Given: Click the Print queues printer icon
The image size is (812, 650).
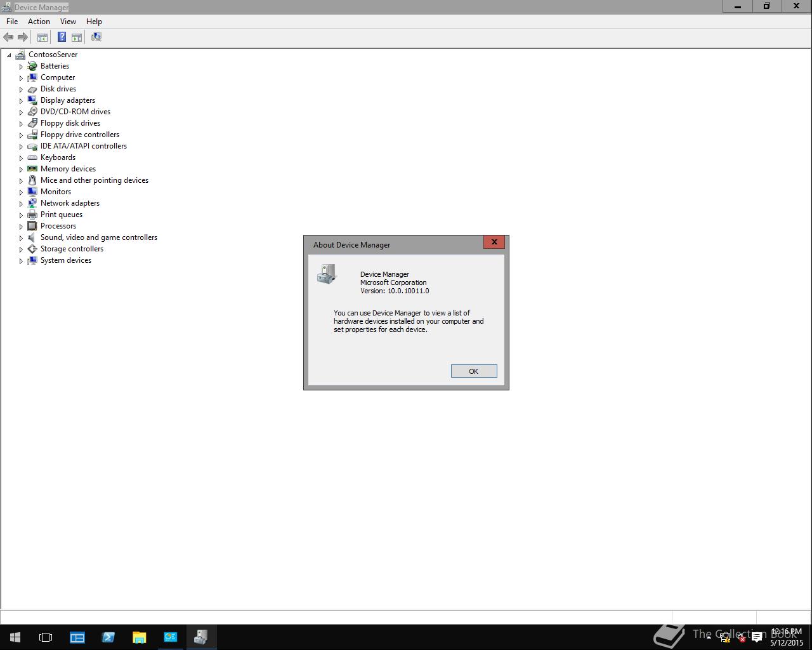Looking at the screenshot, I should (32, 215).
